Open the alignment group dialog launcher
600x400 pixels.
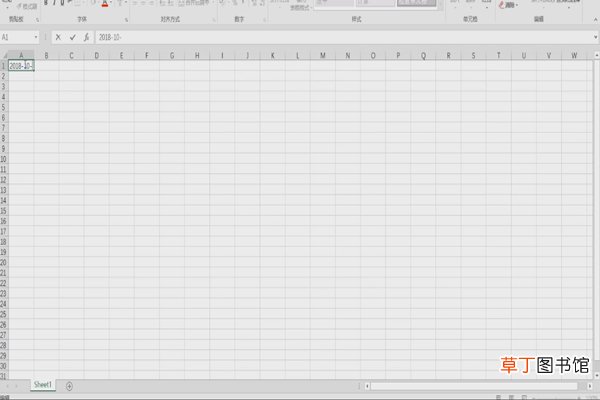tap(214, 20)
